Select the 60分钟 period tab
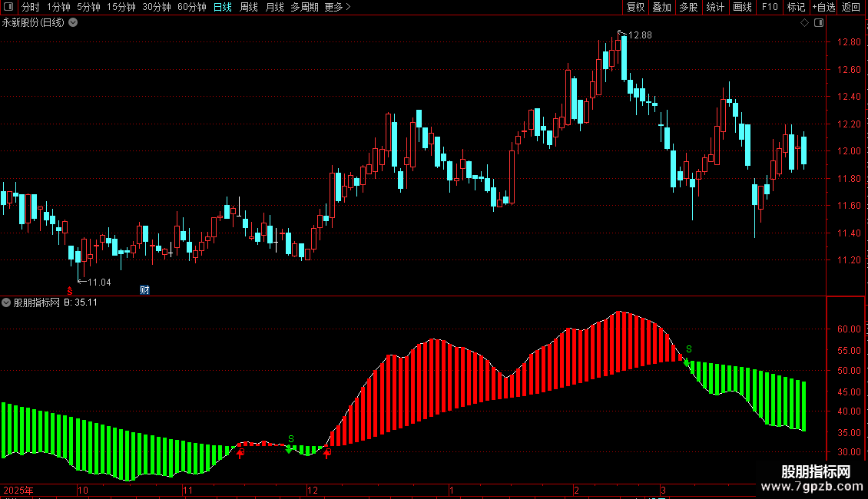The width and height of the screenshot is (868, 499). coord(191,7)
